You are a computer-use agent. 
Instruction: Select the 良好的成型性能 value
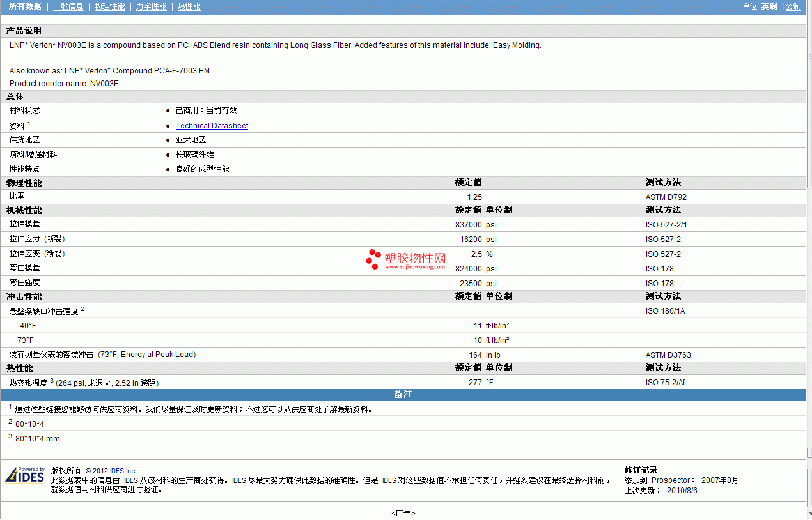coord(202,169)
